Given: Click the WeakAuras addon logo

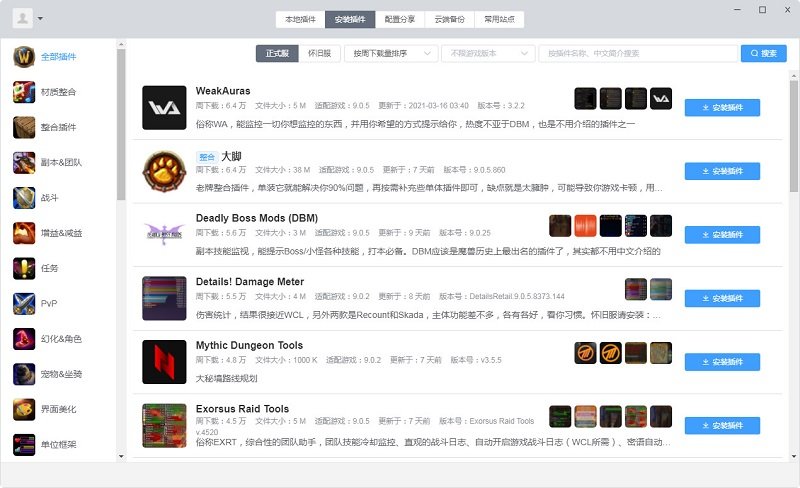Looking at the screenshot, I should click(x=164, y=108).
